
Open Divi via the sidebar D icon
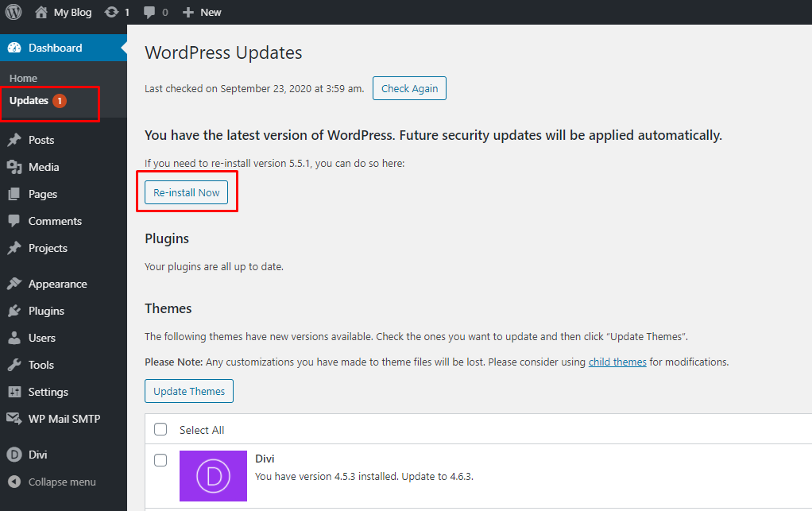(x=14, y=455)
